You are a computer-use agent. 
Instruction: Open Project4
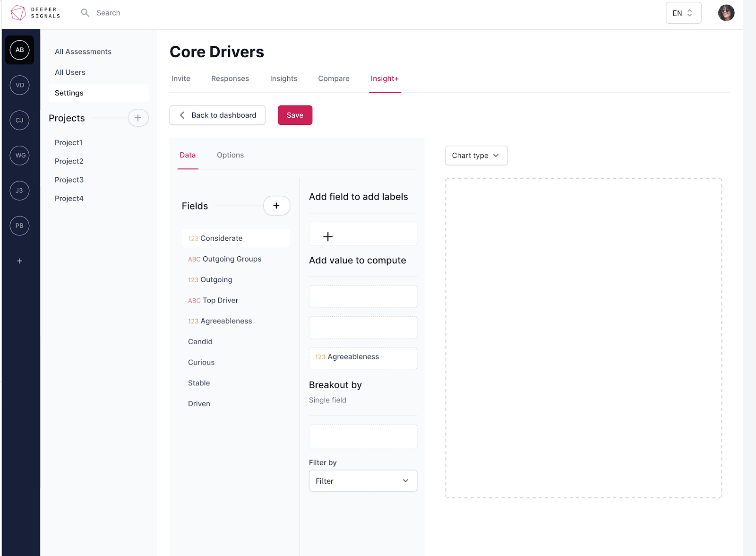(69, 199)
